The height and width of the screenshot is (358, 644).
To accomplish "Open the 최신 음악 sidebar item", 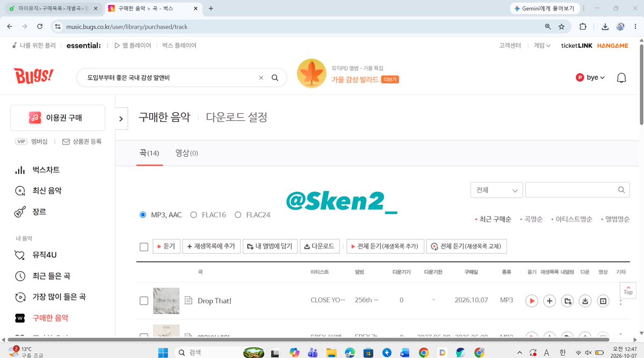I will [38, 191].
